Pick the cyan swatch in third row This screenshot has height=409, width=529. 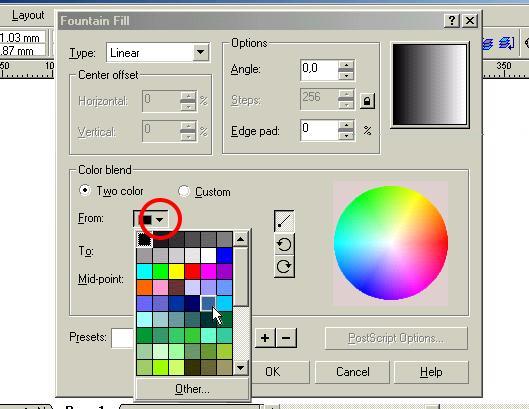[144, 271]
